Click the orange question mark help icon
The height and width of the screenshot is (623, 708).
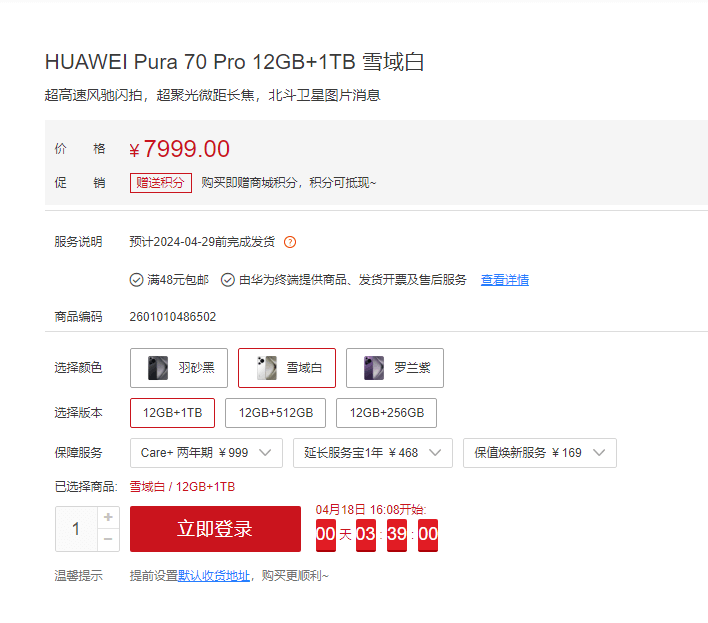(x=290, y=242)
